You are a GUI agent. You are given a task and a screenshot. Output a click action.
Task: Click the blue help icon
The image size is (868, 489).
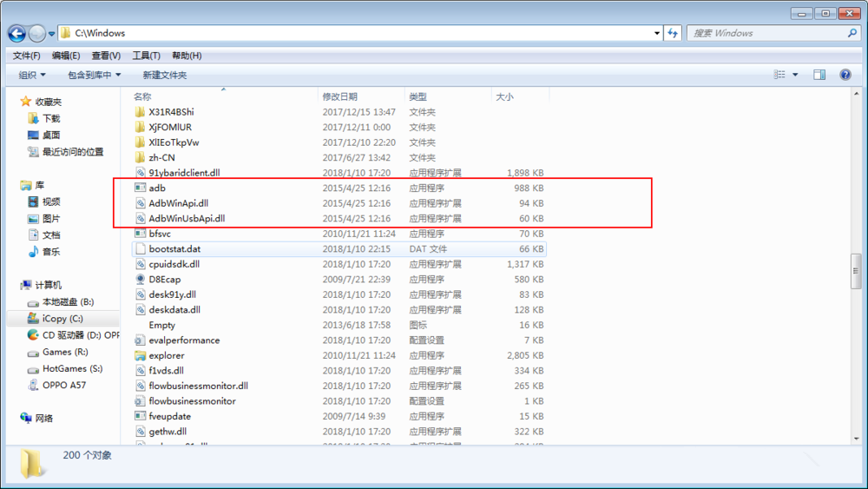(845, 75)
